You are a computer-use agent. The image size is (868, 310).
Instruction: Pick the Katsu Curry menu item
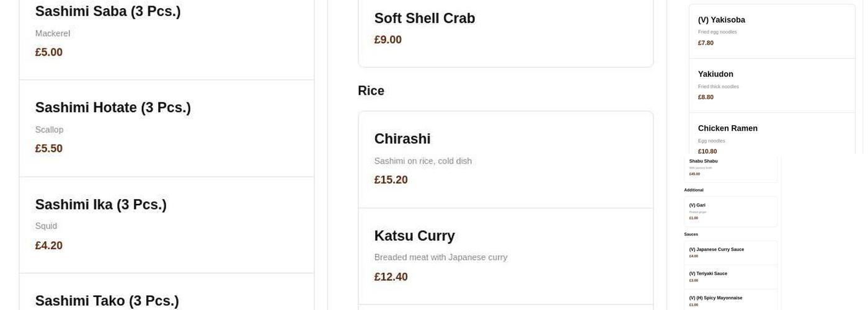[x=414, y=236]
